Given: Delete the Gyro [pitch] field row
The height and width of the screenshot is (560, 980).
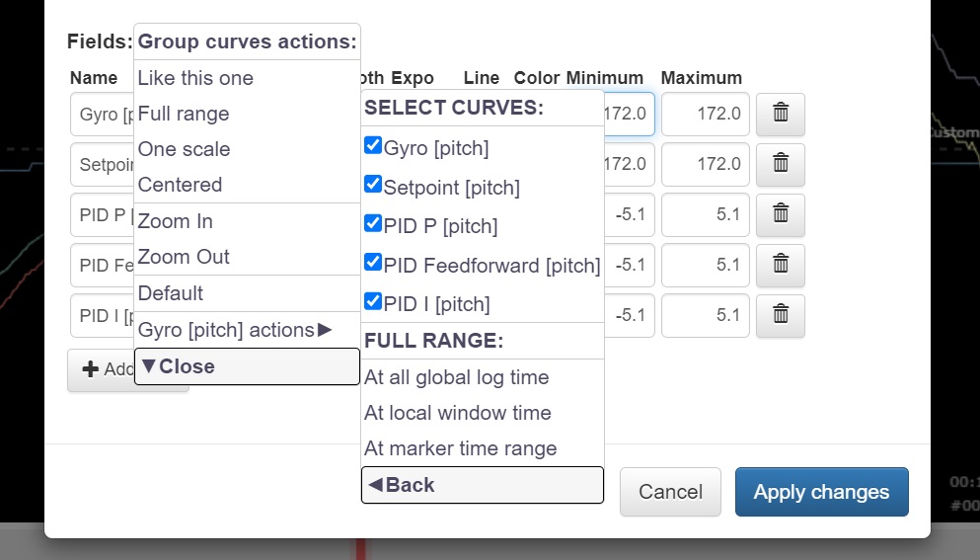Looking at the screenshot, I should pyautogui.click(x=780, y=114).
